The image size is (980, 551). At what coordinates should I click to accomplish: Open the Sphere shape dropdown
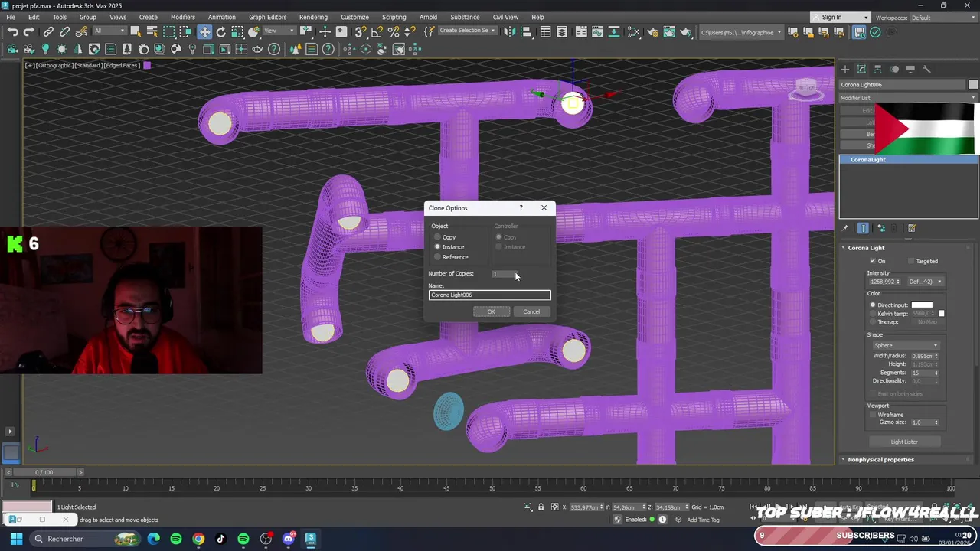906,345
